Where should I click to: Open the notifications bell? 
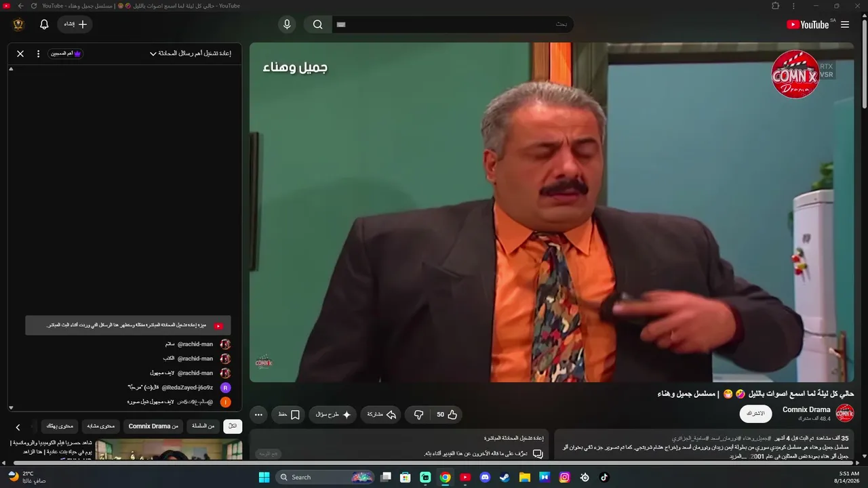tap(44, 24)
